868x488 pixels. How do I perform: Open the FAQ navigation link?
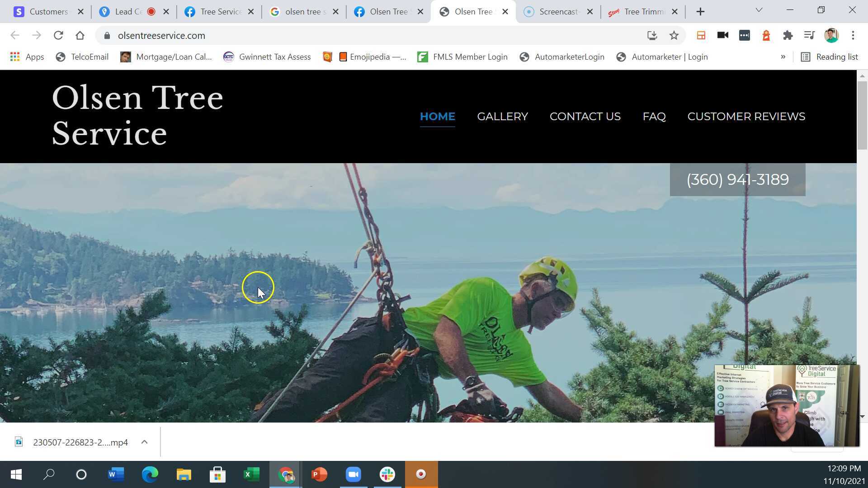click(x=654, y=117)
